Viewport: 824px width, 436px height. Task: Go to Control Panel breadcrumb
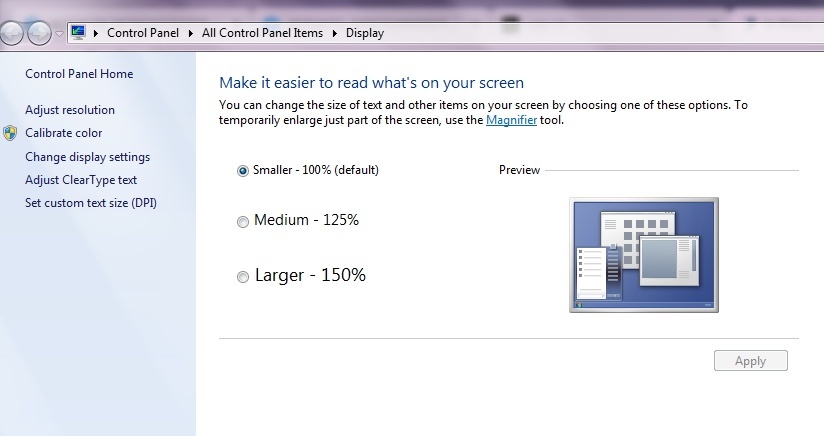tap(143, 33)
